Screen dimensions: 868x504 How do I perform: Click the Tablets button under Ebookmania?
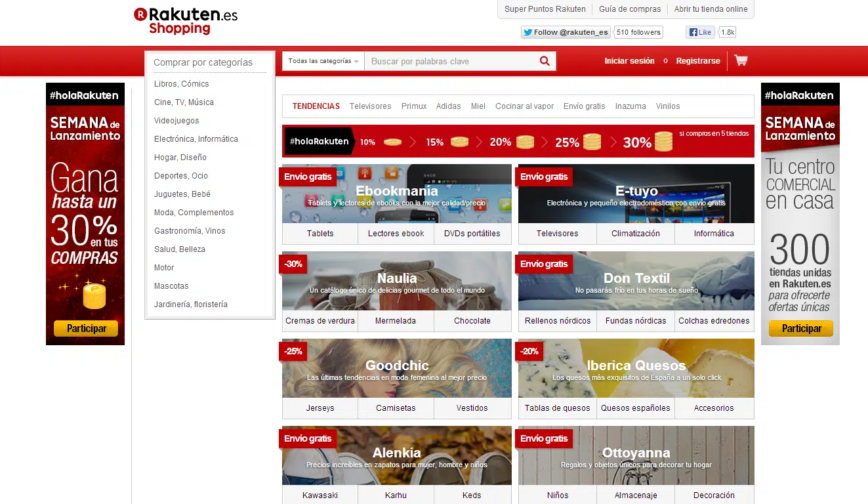click(320, 234)
